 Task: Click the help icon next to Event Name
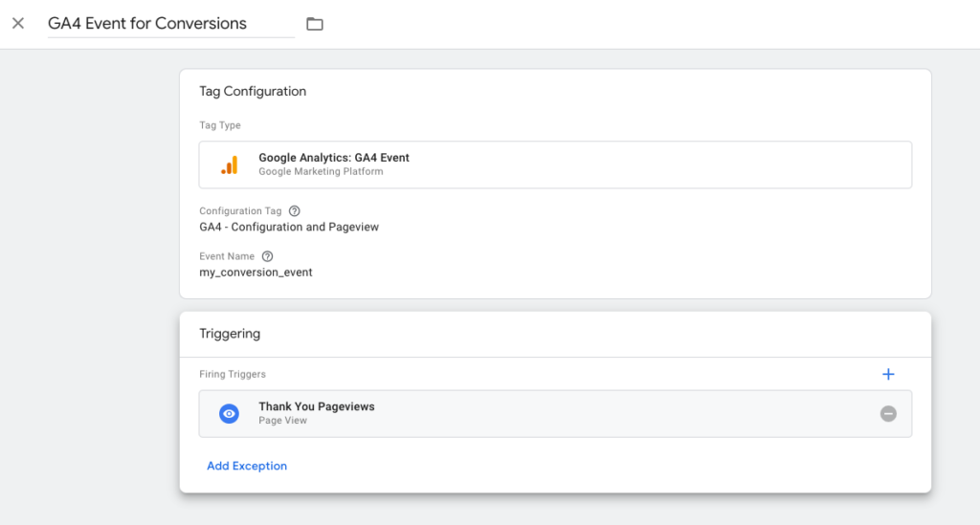(268, 256)
